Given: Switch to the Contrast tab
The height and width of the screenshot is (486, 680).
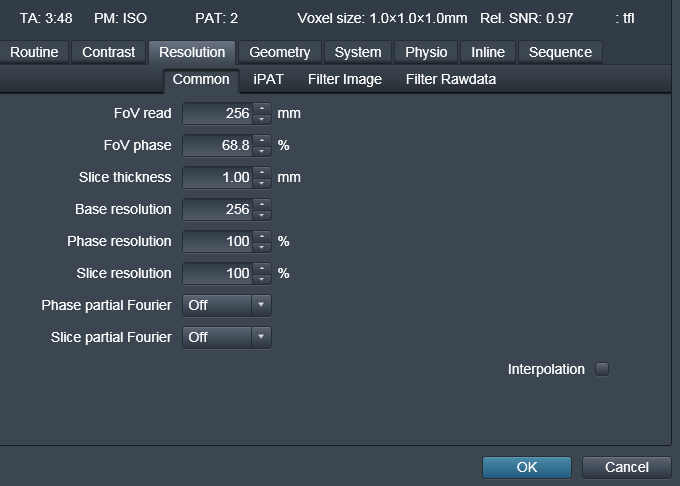Looking at the screenshot, I should click(108, 52).
